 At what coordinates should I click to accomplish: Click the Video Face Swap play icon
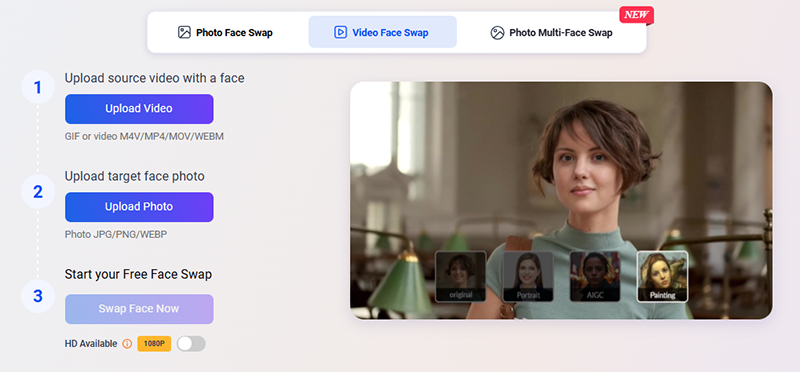[x=340, y=33]
